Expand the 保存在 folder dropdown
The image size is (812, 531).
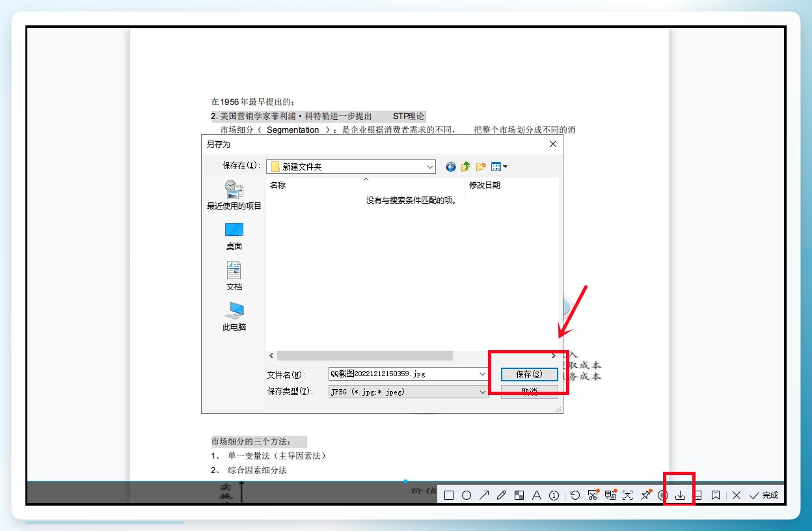point(430,167)
